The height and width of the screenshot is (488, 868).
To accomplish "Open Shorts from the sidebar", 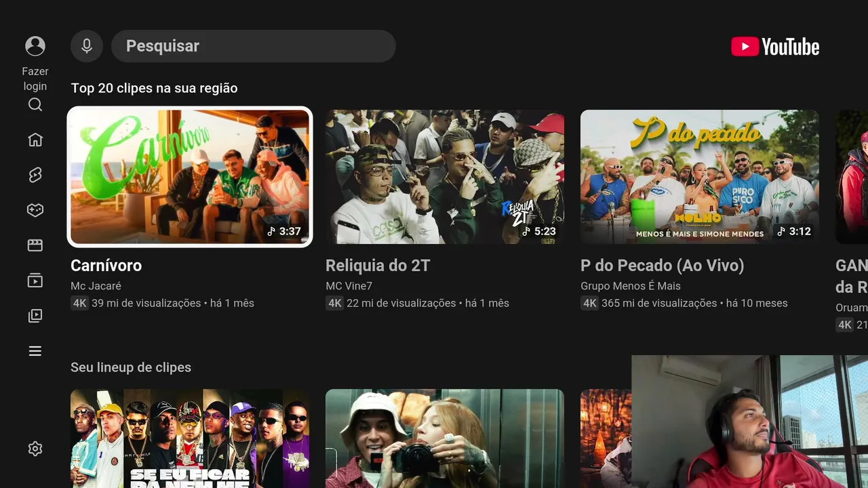I will tap(35, 175).
